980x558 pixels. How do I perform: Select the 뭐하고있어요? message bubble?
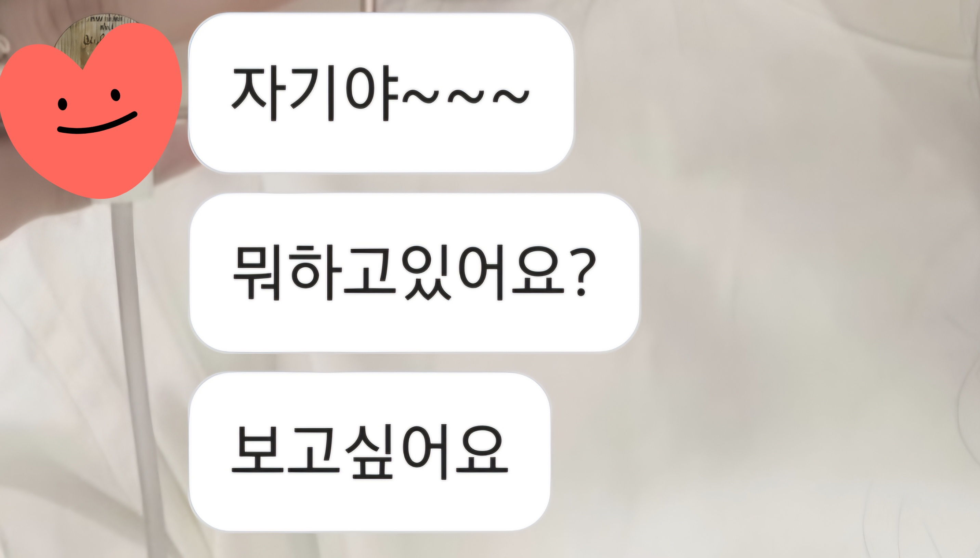point(414,273)
